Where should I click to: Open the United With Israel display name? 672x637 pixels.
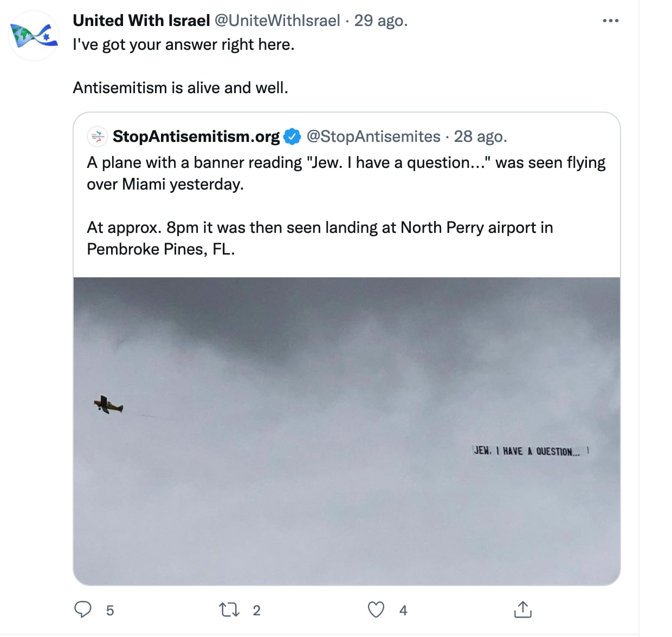point(141,21)
